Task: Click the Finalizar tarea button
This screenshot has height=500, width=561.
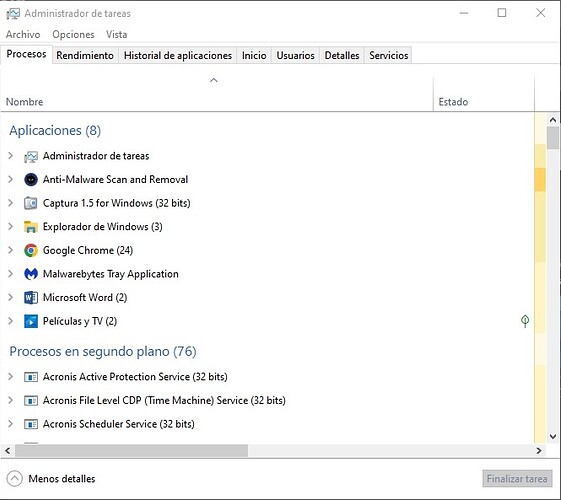Action: 517,479
